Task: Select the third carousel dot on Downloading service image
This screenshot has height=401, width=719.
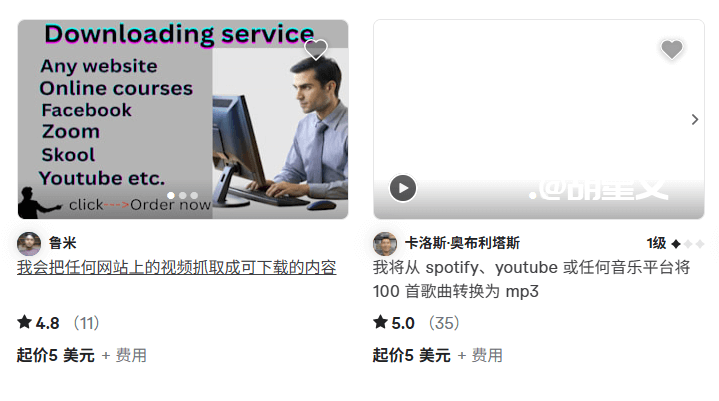Action: (x=194, y=195)
